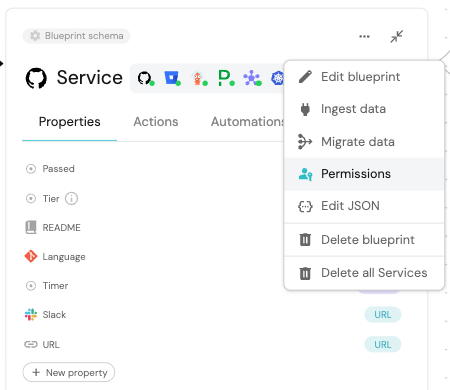The image size is (450, 390).
Task: Click the ArgoCD integration icon
Action: [199, 79]
